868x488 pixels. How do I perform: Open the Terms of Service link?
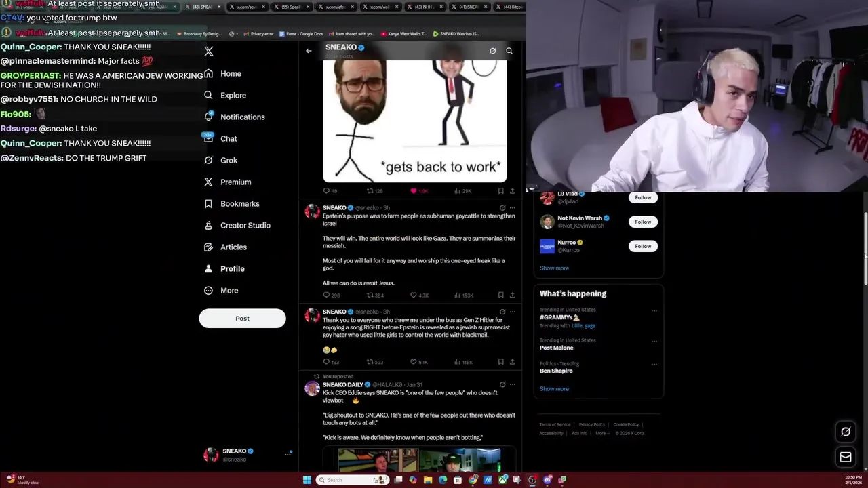(x=555, y=424)
